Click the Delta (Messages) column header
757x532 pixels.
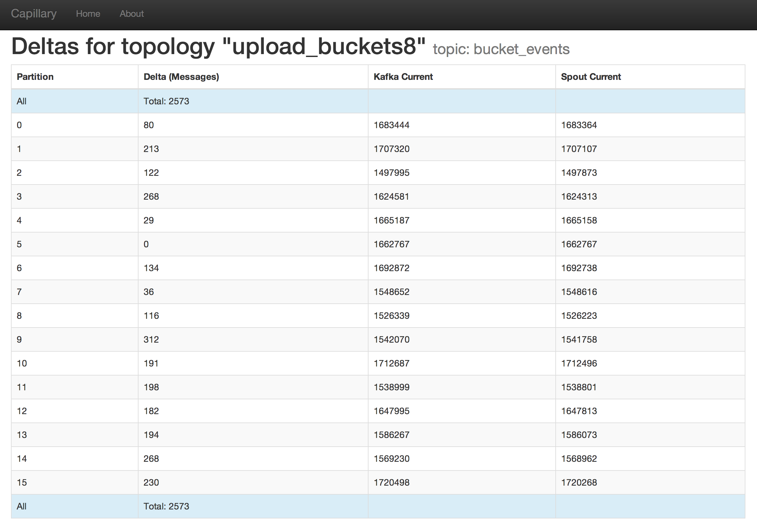tap(181, 77)
